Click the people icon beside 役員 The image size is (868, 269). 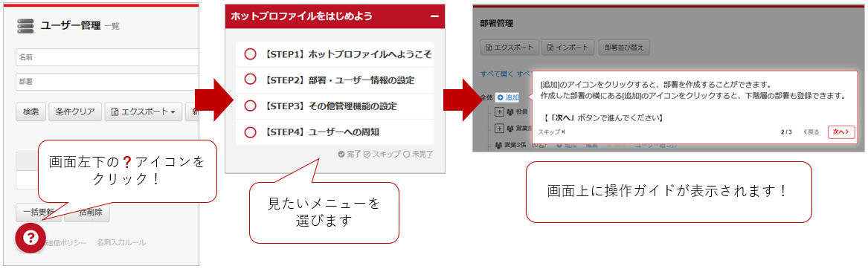click(x=510, y=111)
